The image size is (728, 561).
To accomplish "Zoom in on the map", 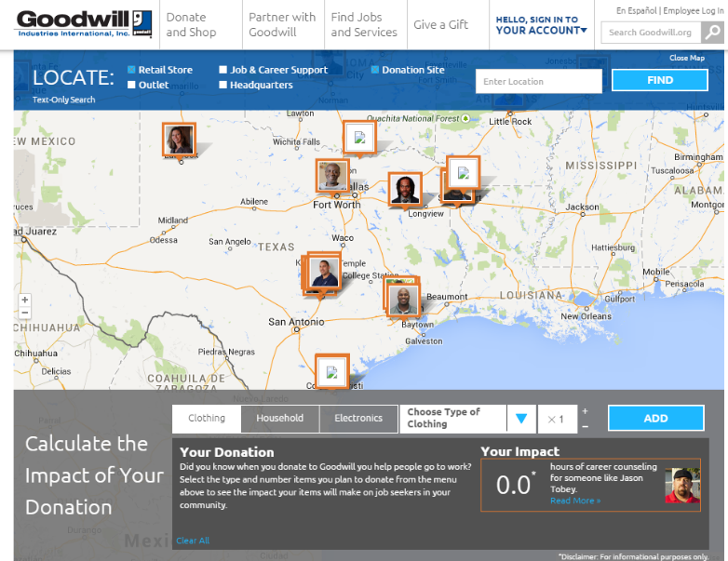I will [25, 301].
